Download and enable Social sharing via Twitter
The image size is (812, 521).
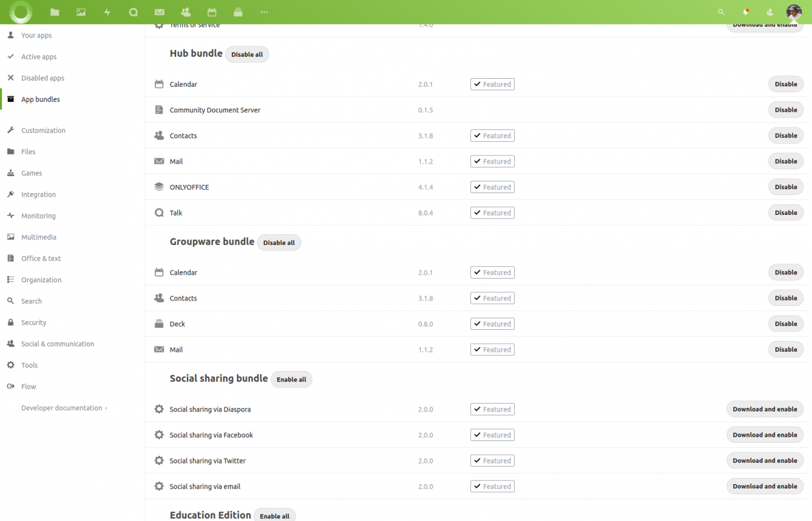765,460
